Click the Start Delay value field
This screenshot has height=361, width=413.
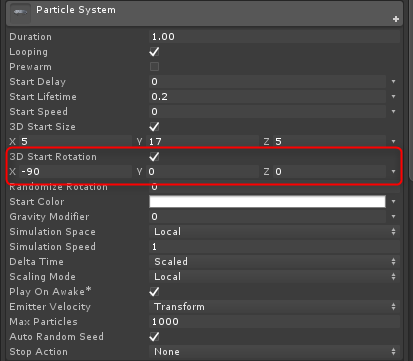click(x=267, y=82)
